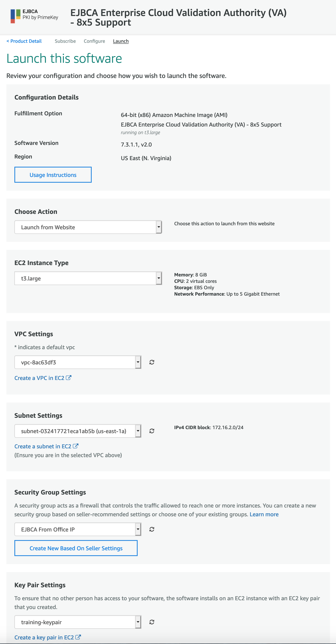Select the Launch step tab
336x644 pixels.
click(x=121, y=41)
